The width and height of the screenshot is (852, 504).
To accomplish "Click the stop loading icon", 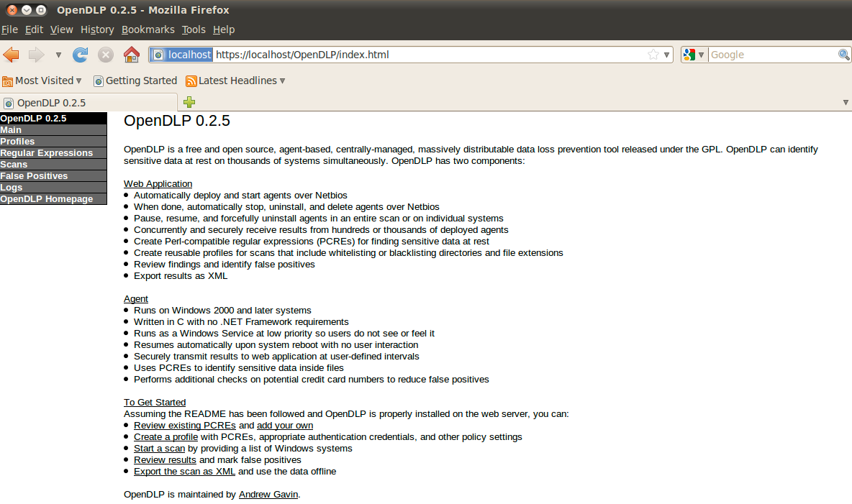I will click(x=105, y=54).
